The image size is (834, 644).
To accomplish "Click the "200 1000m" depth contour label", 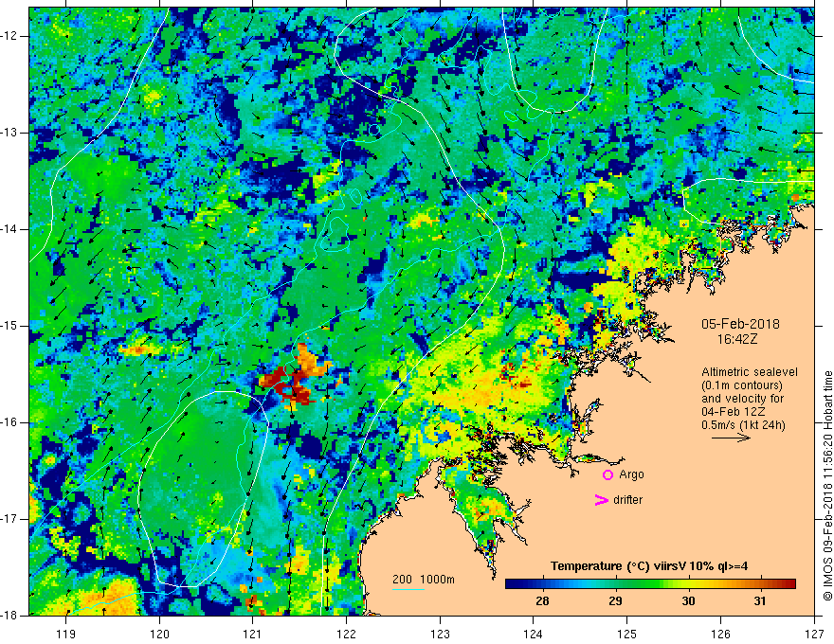I will (424, 580).
